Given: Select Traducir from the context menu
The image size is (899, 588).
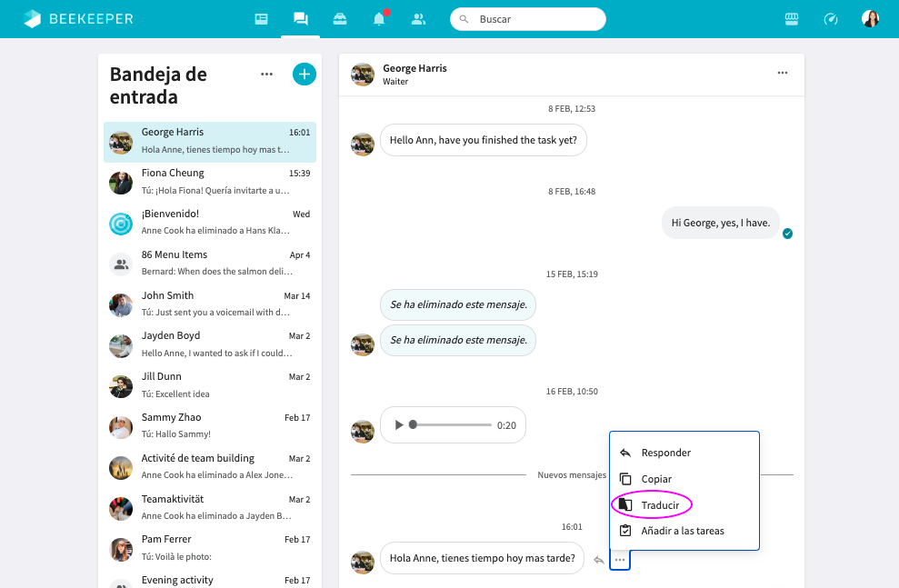Looking at the screenshot, I should 660,505.
